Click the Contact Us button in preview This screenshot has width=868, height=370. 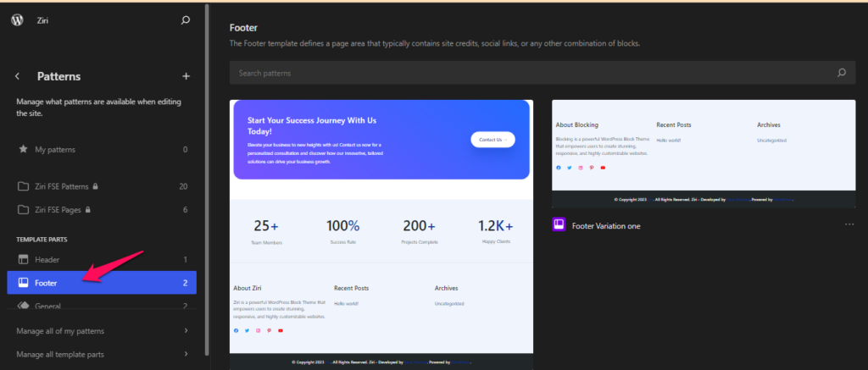click(x=492, y=140)
